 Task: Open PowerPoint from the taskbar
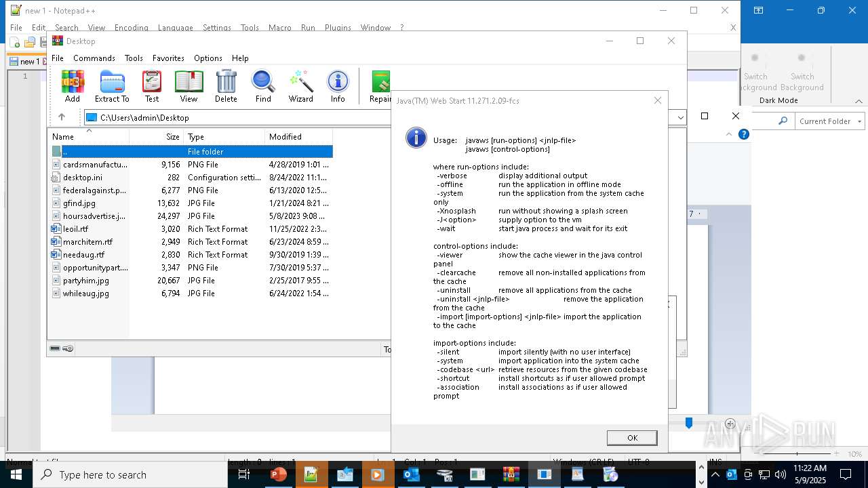[278, 474]
